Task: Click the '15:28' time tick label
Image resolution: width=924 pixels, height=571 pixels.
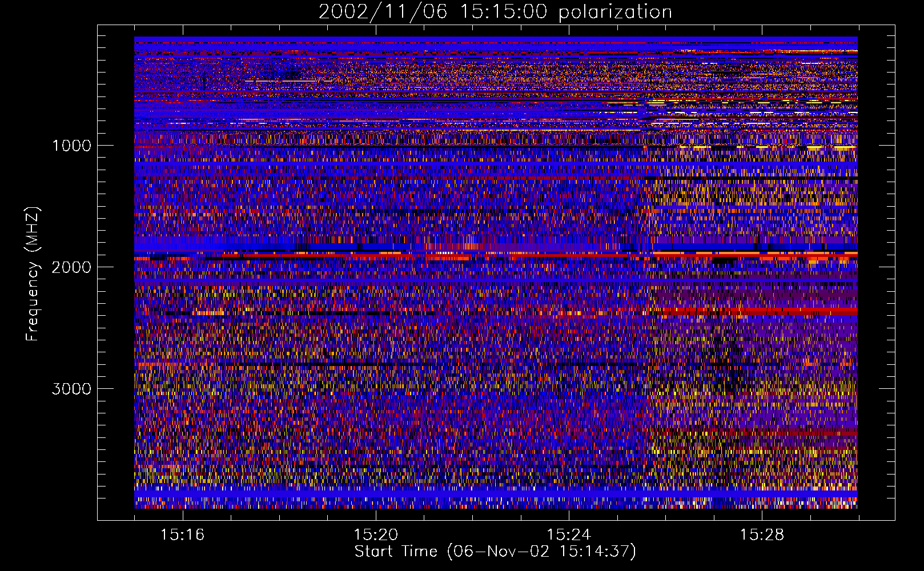Action: [x=762, y=534]
